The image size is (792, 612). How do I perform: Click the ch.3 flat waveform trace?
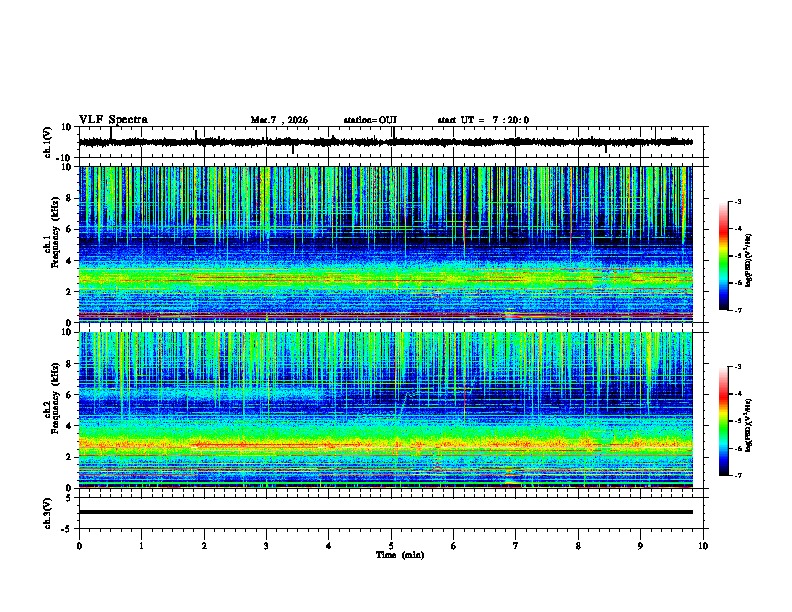386,512
